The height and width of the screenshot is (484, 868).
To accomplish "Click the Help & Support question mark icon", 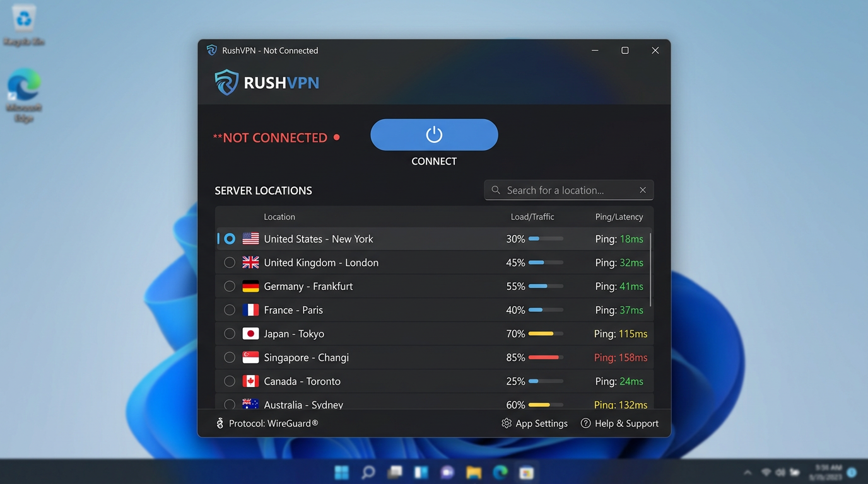I will pos(585,423).
